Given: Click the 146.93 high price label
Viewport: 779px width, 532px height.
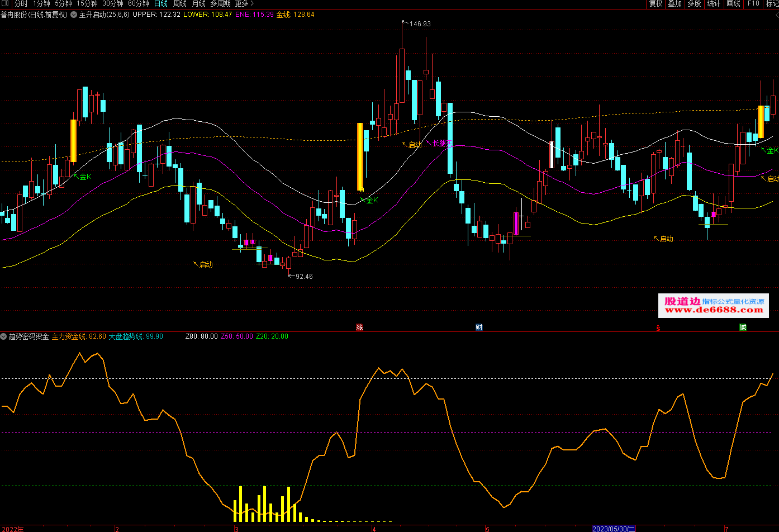Looking at the screenshot, I should pos(420,24).
